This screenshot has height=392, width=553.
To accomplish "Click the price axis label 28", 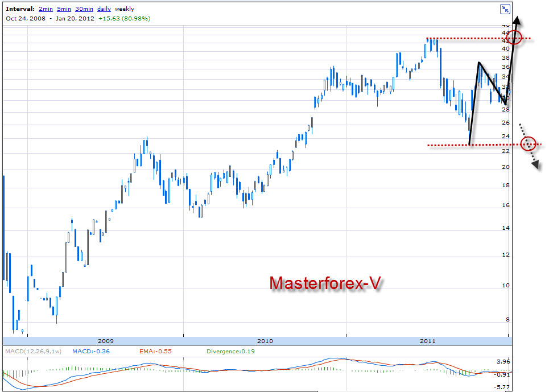I will [x=506, y=110].
